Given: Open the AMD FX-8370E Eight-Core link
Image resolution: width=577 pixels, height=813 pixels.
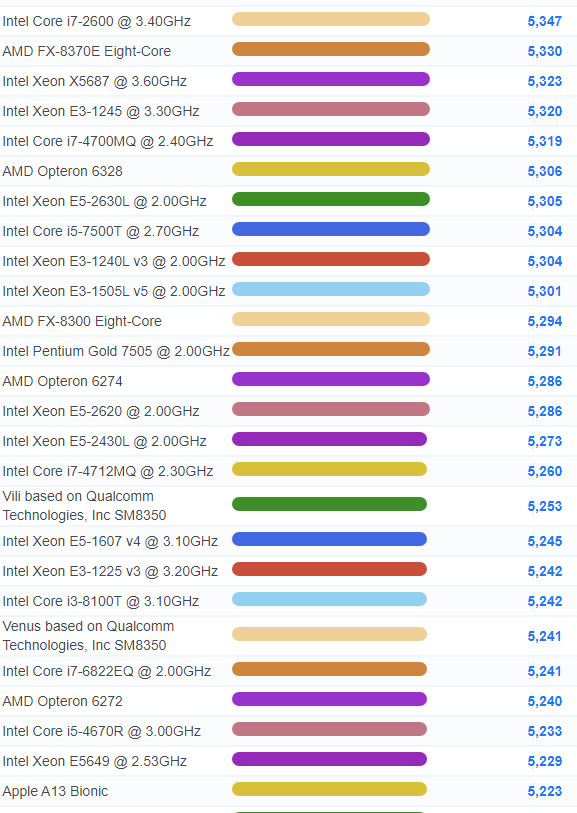Looking at the screenshot, I should point(87,51).
